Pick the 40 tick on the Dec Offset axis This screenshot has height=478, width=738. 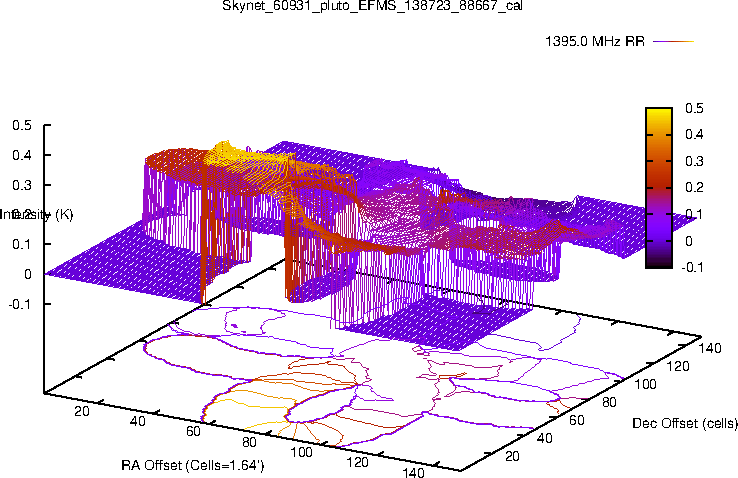pos(544,438)
